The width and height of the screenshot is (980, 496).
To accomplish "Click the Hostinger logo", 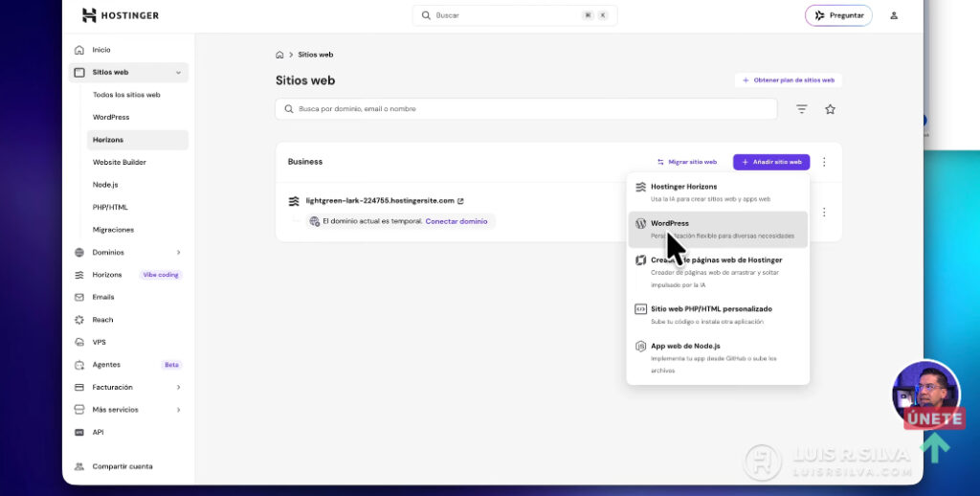I will [x=120, y=15].
